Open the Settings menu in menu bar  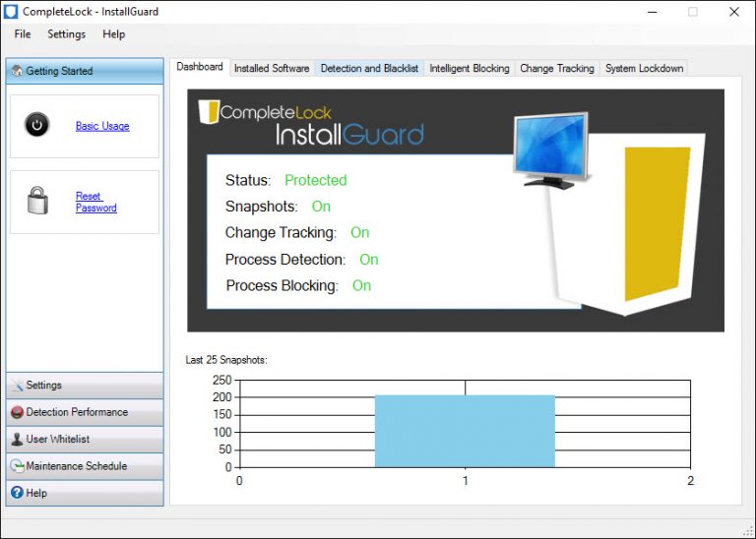[x=67, y=34]
